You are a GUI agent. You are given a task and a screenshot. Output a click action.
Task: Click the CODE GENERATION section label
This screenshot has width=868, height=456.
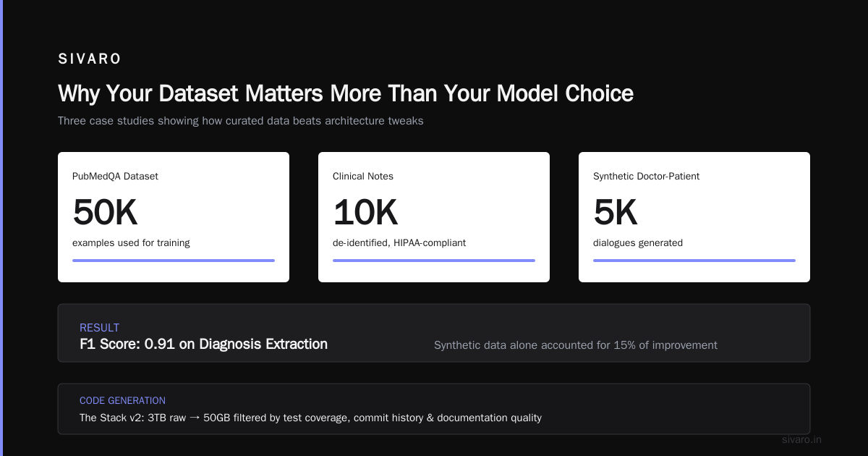point(122,400)
